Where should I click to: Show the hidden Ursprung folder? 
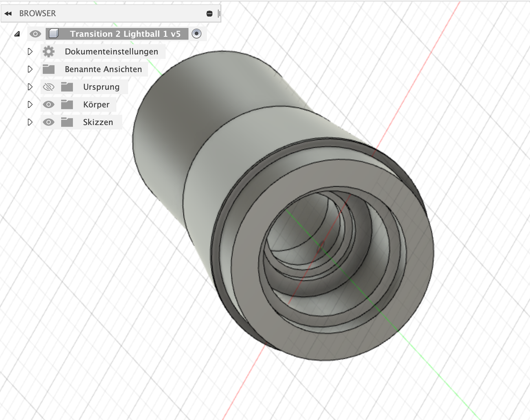(49, 87)
